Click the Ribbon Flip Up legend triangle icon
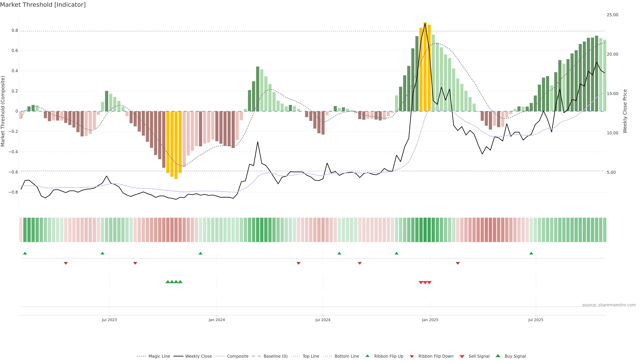This screenshot has height=362, width=644. (367, 356)
